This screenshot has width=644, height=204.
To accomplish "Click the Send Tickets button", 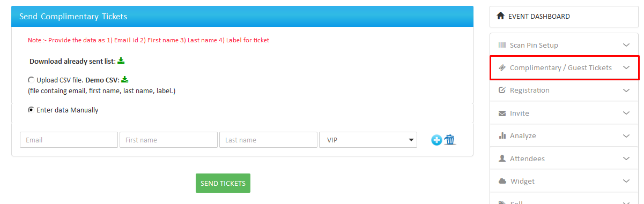I will [223, 183].
